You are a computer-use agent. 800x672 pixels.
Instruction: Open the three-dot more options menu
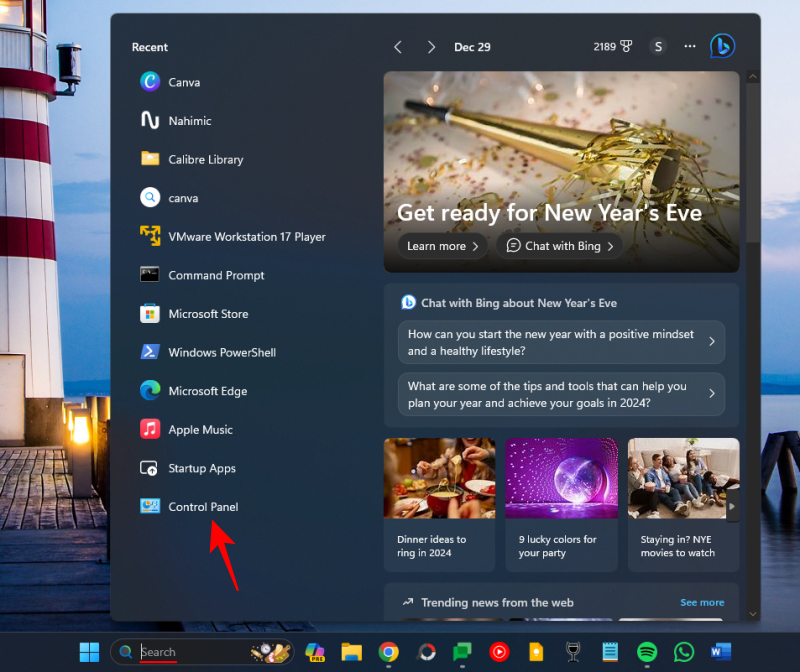689,46
